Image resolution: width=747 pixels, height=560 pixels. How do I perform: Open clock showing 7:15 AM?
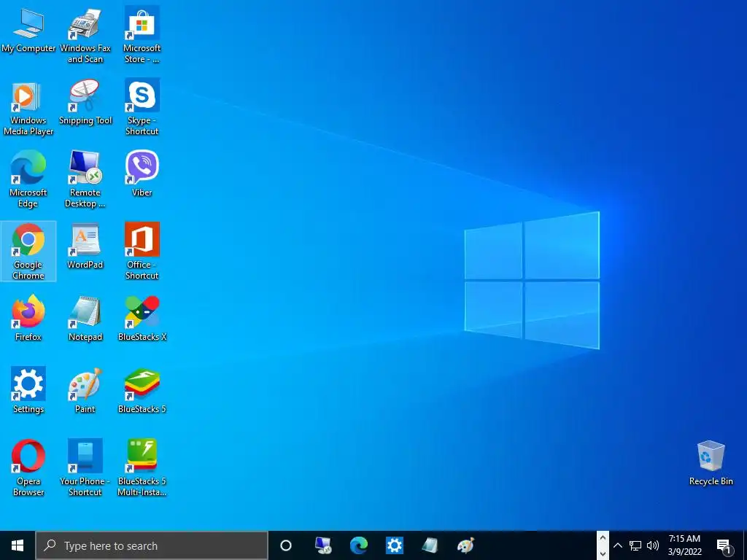tap(684, 545)
